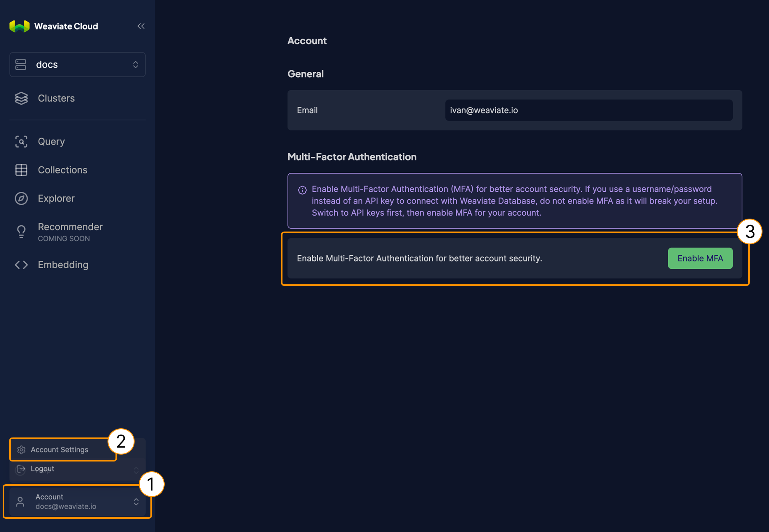This screenshot has height=532, width=769.
Task: Open the docs organization dropdown
Action: 77,65
